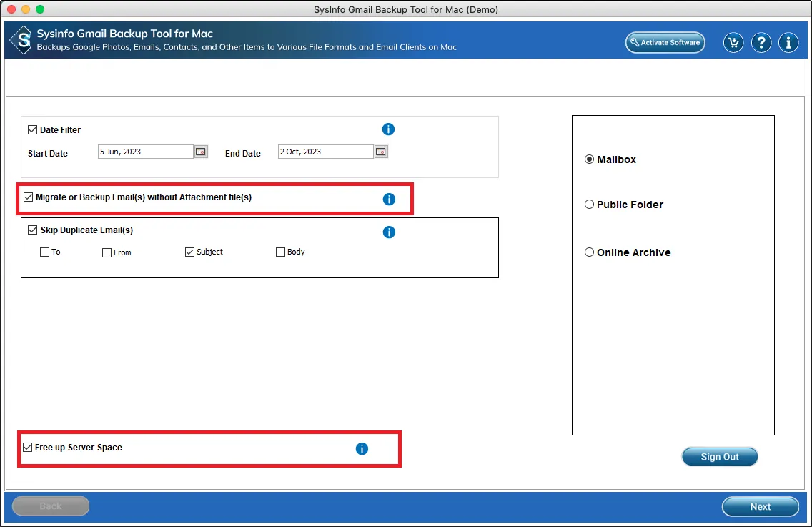The width and height of the screenshot is (812, 527).
Task: Open the About info icon in header
Action: (x=788, y=42)
